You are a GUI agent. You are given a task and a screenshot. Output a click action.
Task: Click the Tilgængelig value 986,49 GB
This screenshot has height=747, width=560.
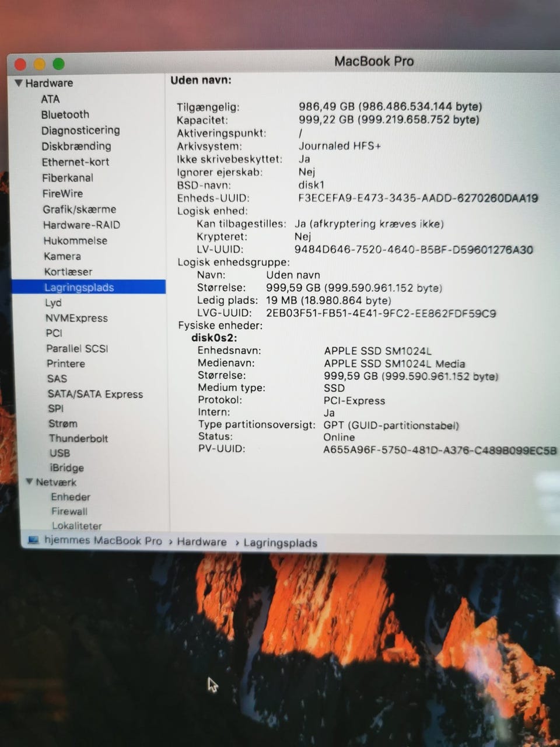[390, 107]
